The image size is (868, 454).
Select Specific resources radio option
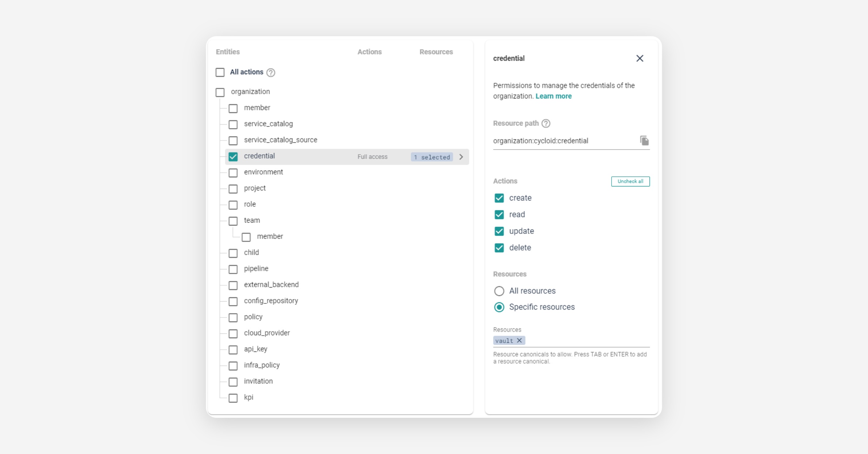[x=499, y=307]
